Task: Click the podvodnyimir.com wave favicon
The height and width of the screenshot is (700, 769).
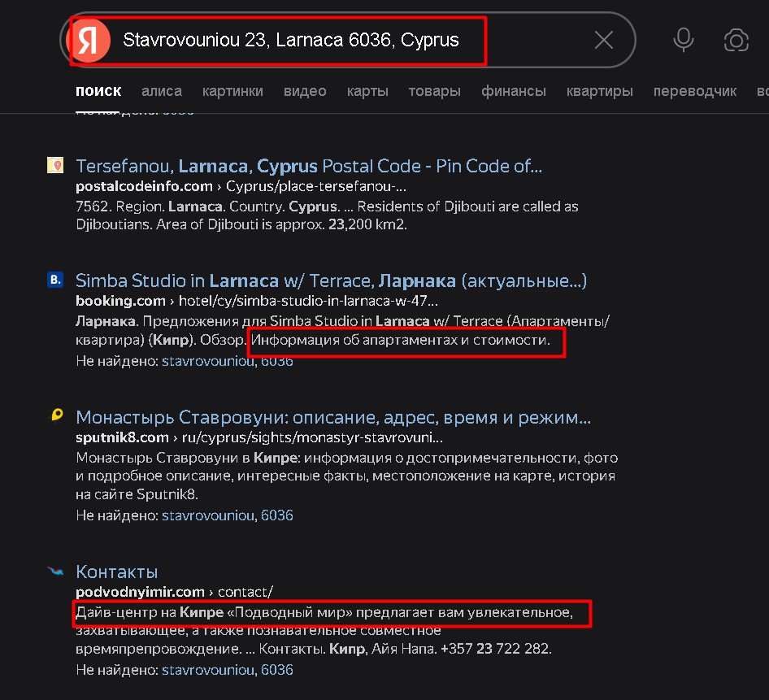Action: (55, 572)
